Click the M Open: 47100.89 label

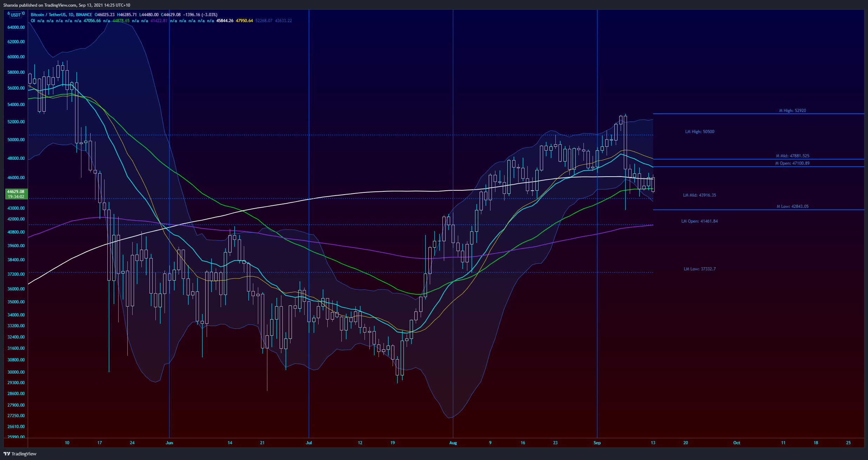pyautogui.click(x=792, y=163)
